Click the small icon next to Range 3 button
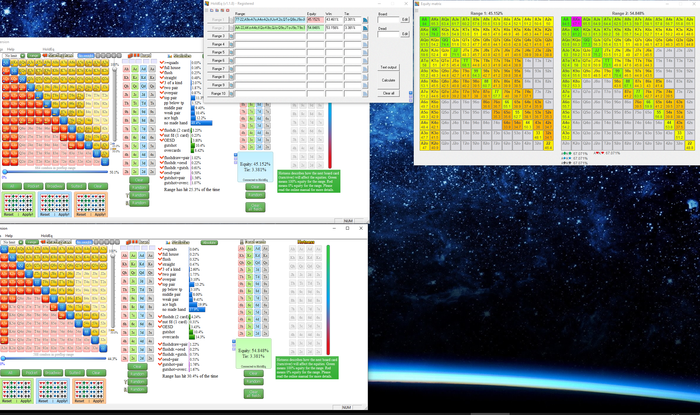 coord(231,36)
